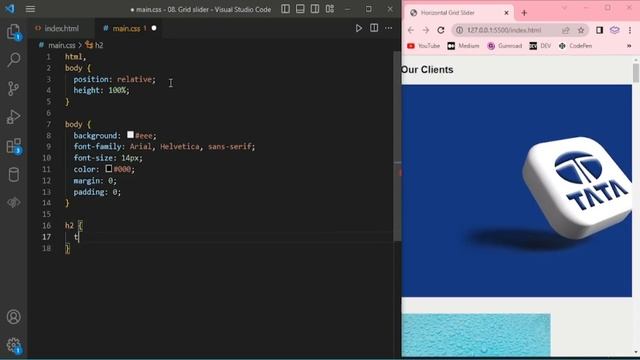Image resolution: width=640 pixels, height=360 pixels.
Task: Split the editor to the right
Action: pyautogui.click(x=374, y=28)
